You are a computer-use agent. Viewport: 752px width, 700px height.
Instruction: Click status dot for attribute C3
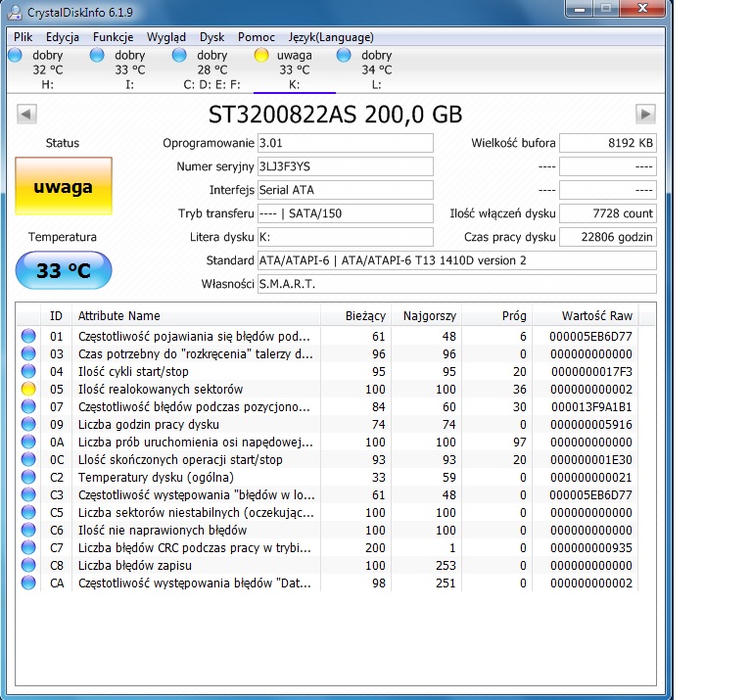(x=28, y=494)
